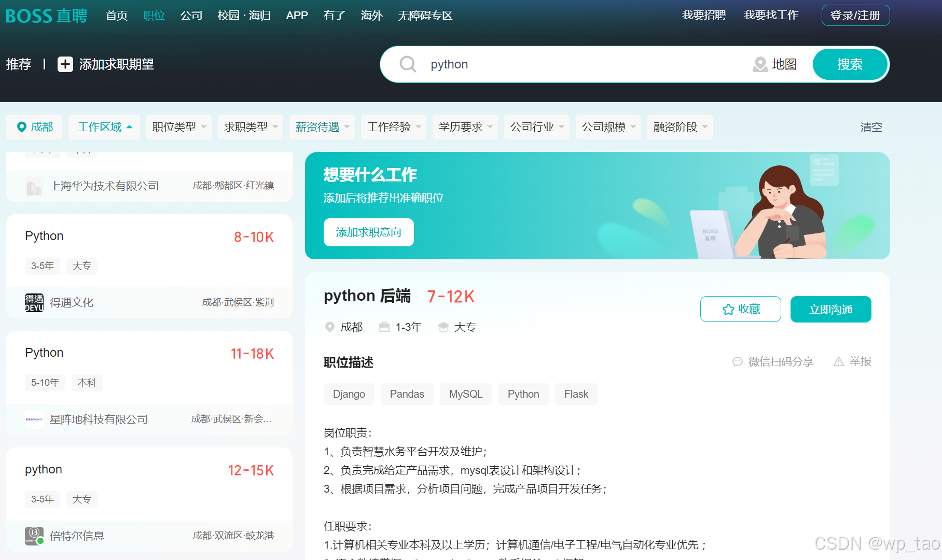Click the 星阵地科技有限公司 company logo
Image resolution: width=942 pixels, height=560 pixels.
(x=34, y=419)
